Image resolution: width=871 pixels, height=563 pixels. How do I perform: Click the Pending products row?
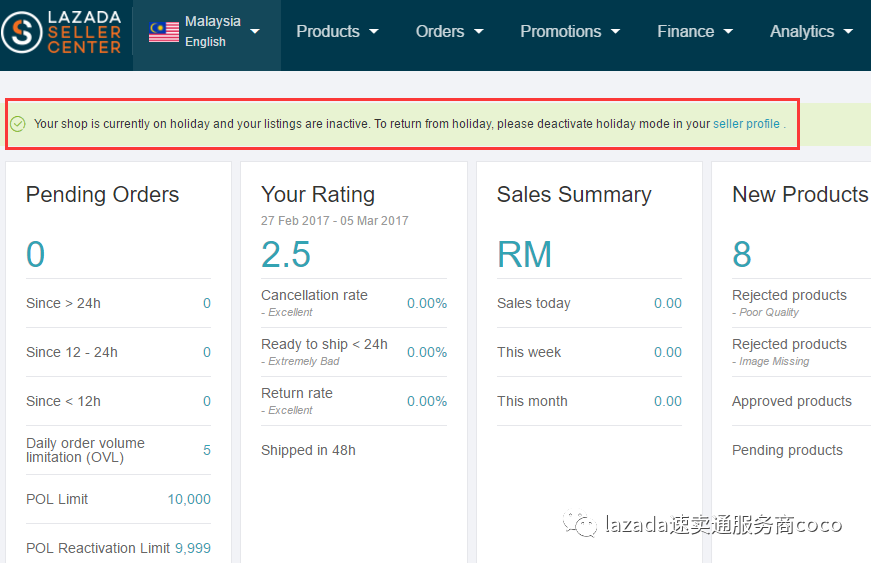point(802,450)
